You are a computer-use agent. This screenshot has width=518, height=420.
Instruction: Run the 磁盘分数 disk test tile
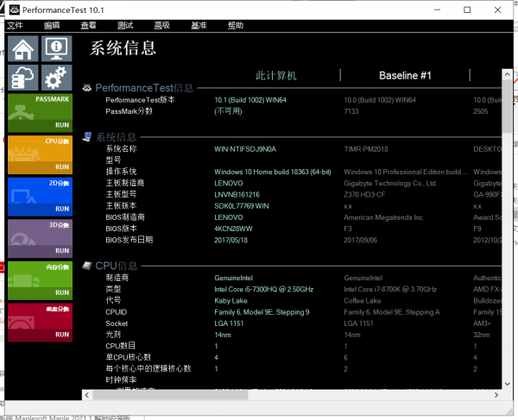pyautogui.click(x=40, y=323)
